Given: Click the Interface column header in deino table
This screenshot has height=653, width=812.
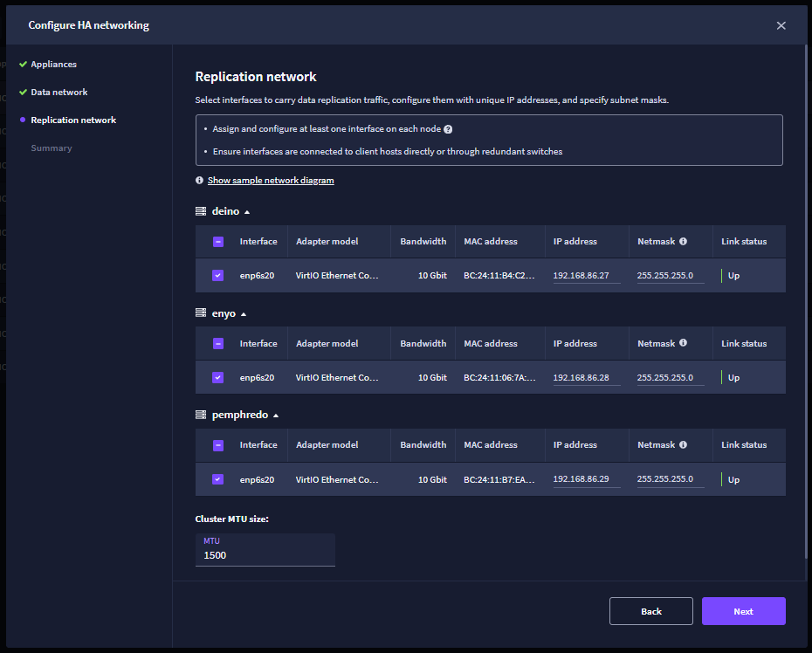Looking at the screenshot, I should (258, 241).
